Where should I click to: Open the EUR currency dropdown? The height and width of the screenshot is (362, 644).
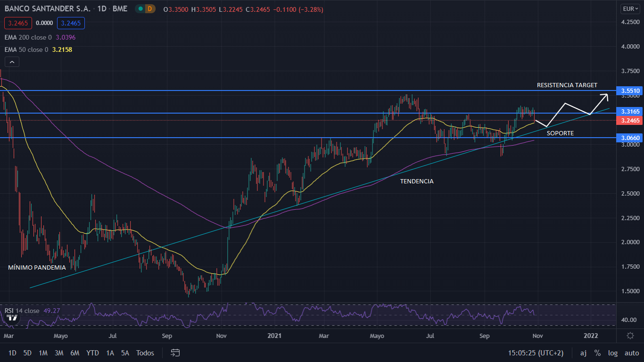point(629,8)
